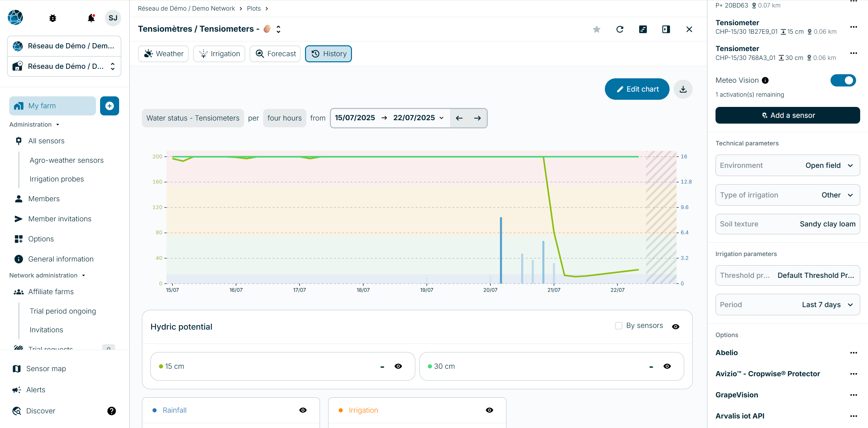Open the notes icon in header
The image size is (868, 428).
pos(643,29)
